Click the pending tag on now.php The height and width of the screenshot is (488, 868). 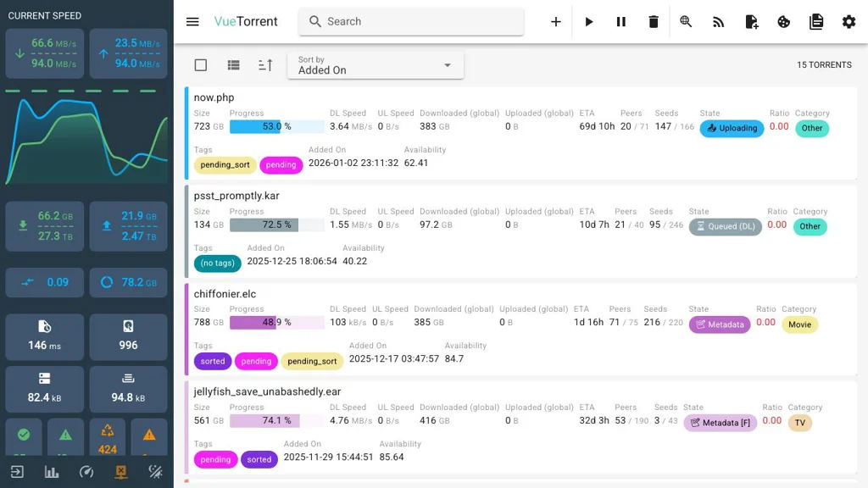pyautogui.click(x=281, y=165)
